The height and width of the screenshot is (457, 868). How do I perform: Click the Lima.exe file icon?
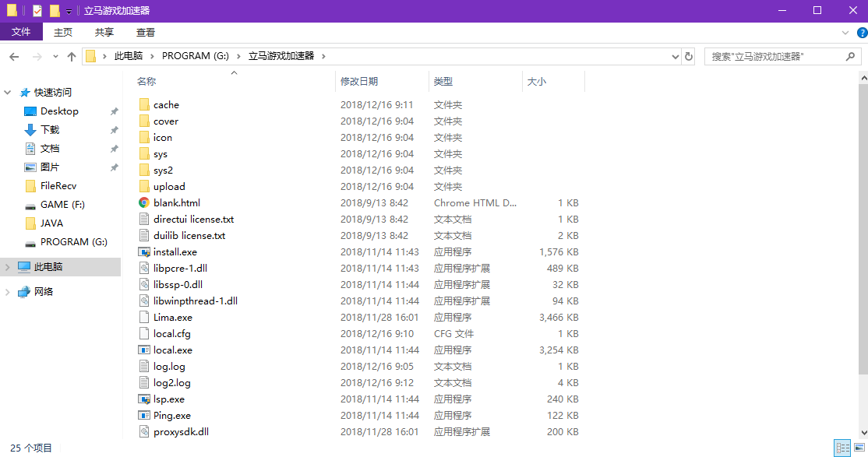144,317
